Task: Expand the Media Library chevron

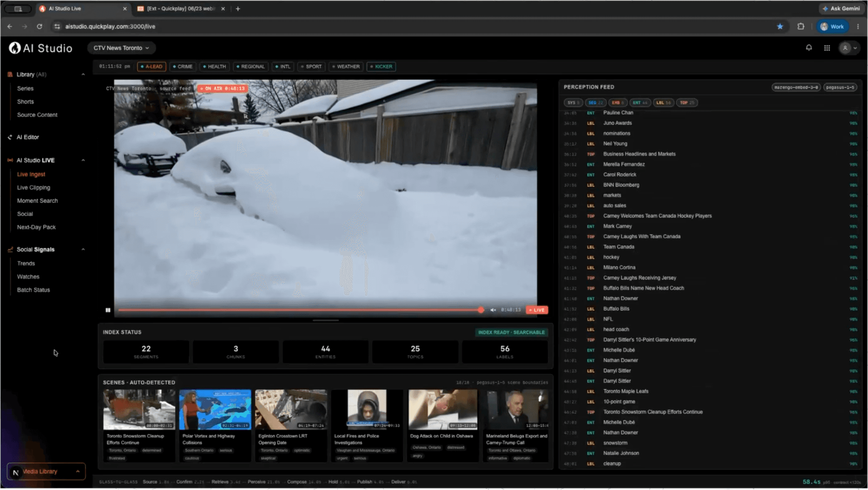Action: tap(78, 472)
